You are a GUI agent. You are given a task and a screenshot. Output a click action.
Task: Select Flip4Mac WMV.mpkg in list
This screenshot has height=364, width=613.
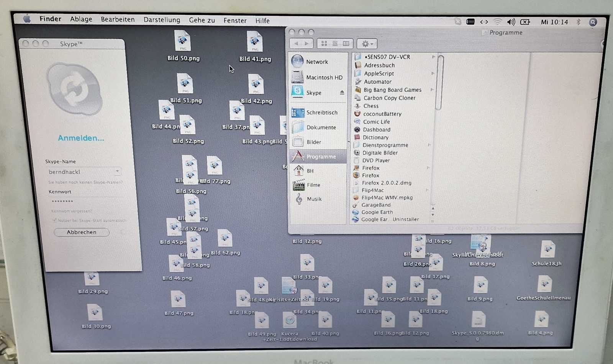click(x=387, y=198)
